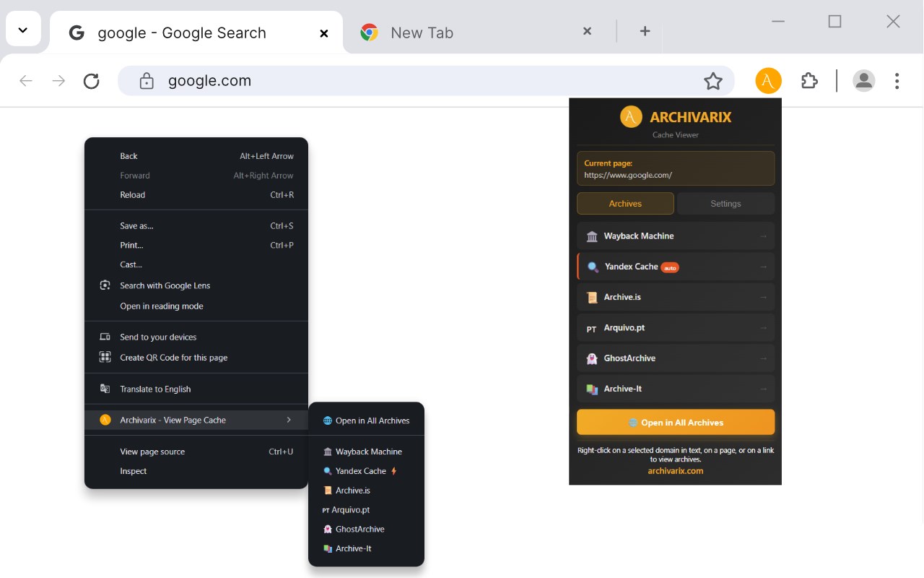Viewport: 924px width, 578px height.
Task: Open the archivarix.com link
Action: coord(675,471)
